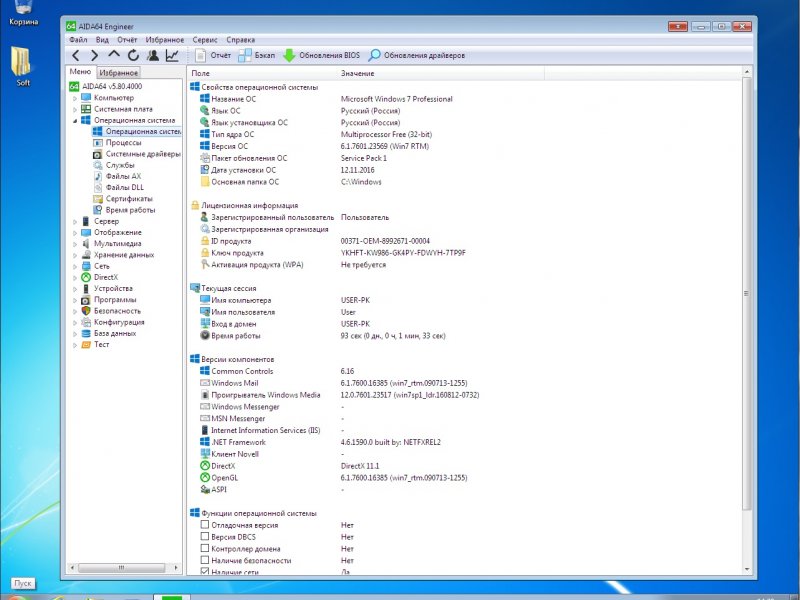Viewport: 800px width, 600px height.
Task: Select Время работы in the tree
Action: point(130,210)
